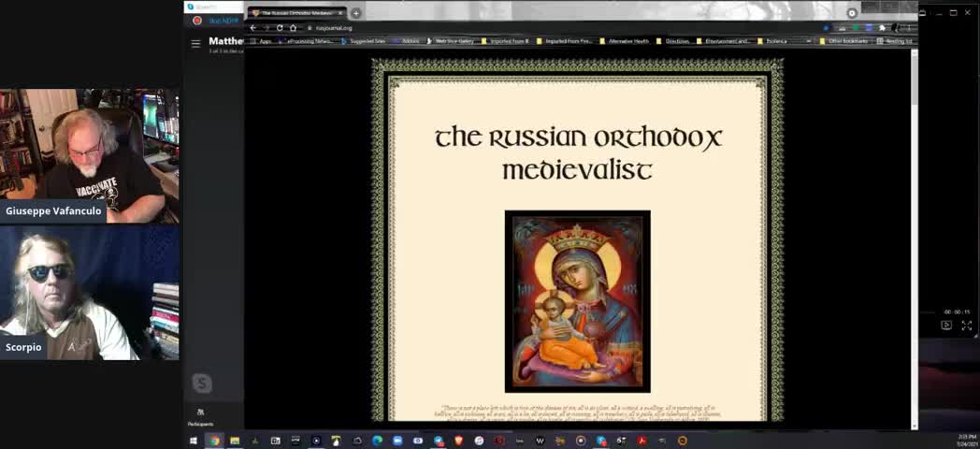Close the Russian Orthodox Medievalist tab
The width and height of the screenshot is (980, 449).
point(340,13)
